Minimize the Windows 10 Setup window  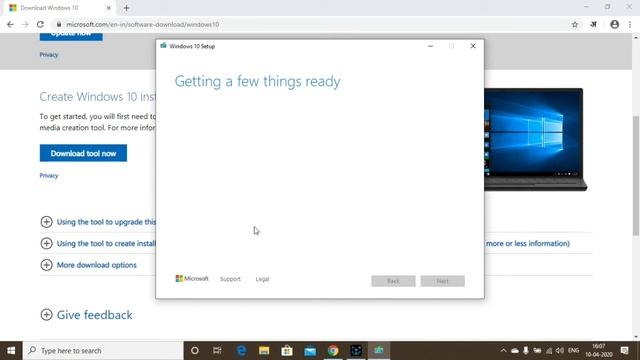(x=430, y=46)
